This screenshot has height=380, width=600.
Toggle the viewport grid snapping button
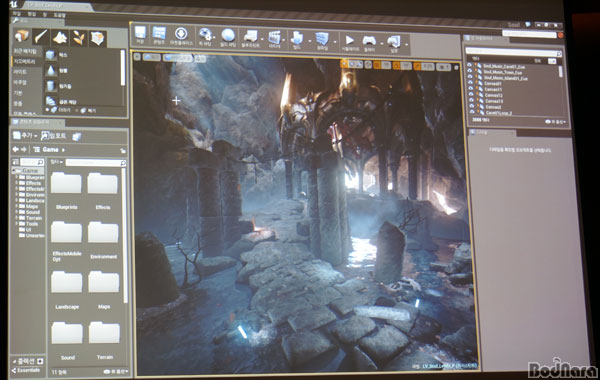377,65
